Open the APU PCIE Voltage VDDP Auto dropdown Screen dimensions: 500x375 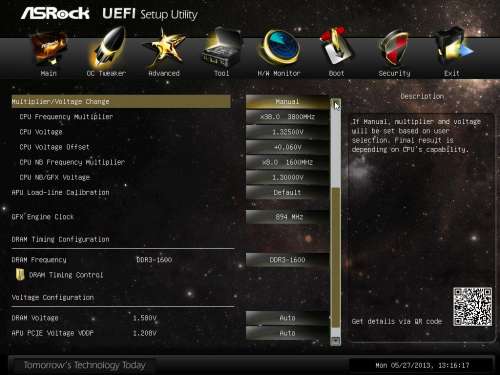(x=287, y=333)
